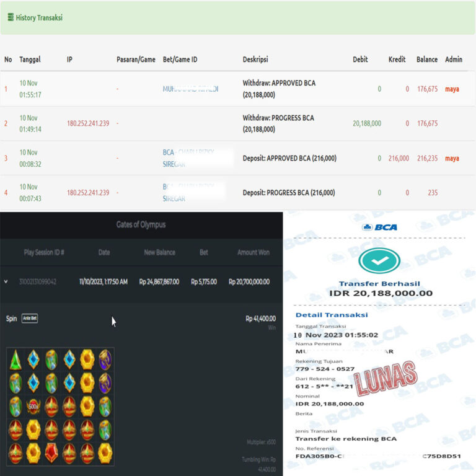Click the Detail Transaksi heading
476x476 pixels.
[331, 315]
